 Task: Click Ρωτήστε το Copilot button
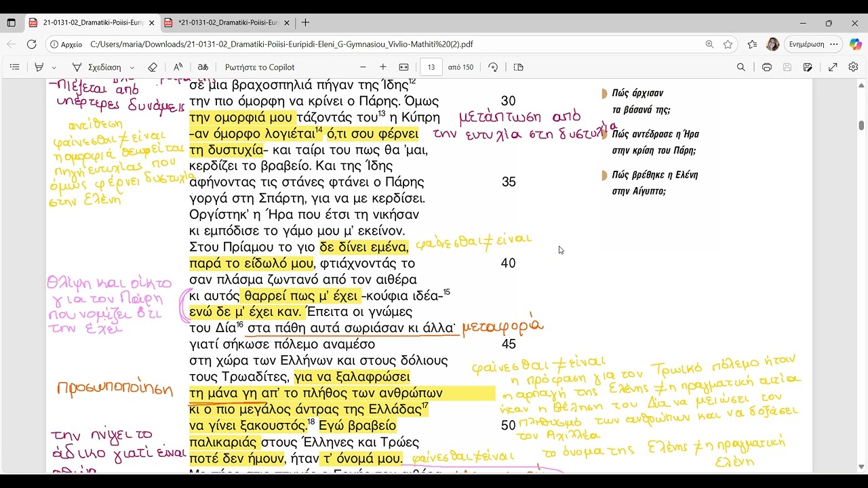(260, 67)
